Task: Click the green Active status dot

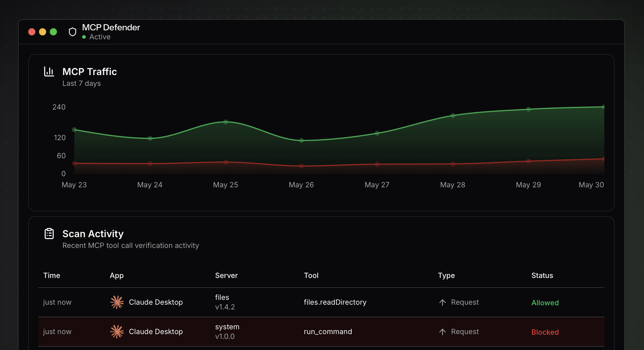Action: pyautogui.click(x=84, y=37)
